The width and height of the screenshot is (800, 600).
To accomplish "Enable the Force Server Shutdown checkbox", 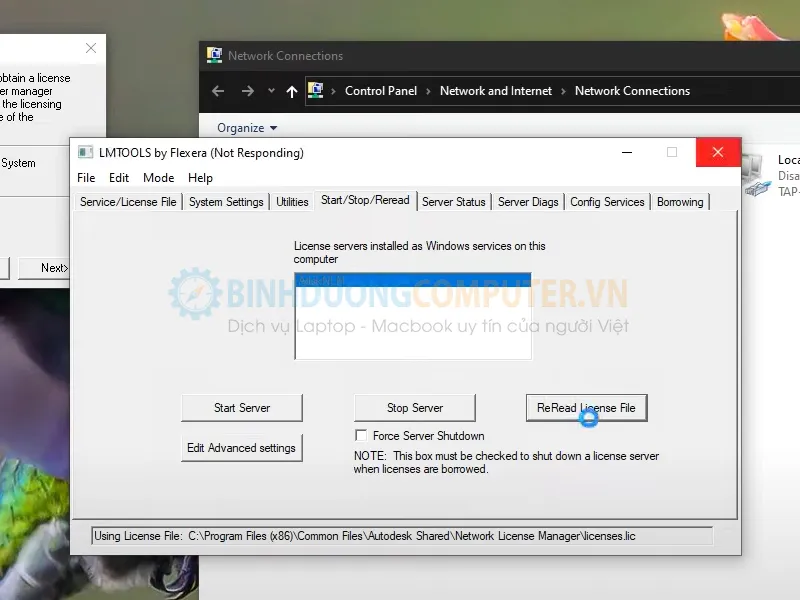I will click(361, 436).
